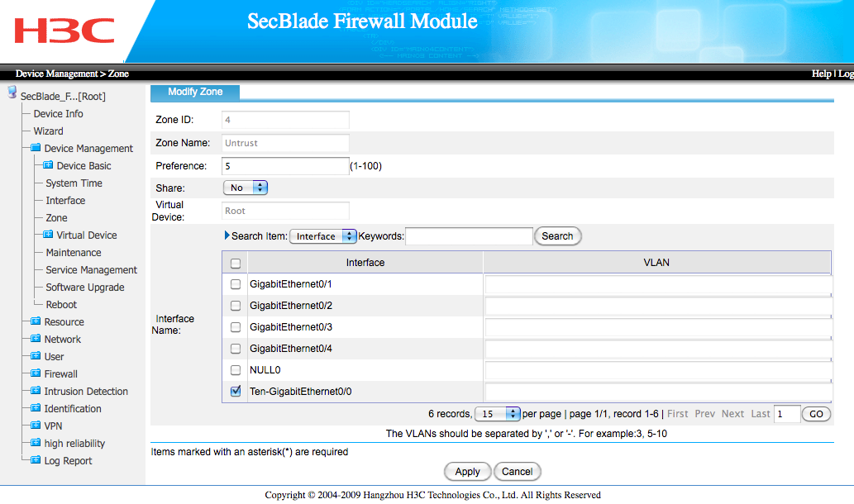This screenshot has width=854, height=504.
Task: Click the Zone ID field
Action: pos(285,120)
